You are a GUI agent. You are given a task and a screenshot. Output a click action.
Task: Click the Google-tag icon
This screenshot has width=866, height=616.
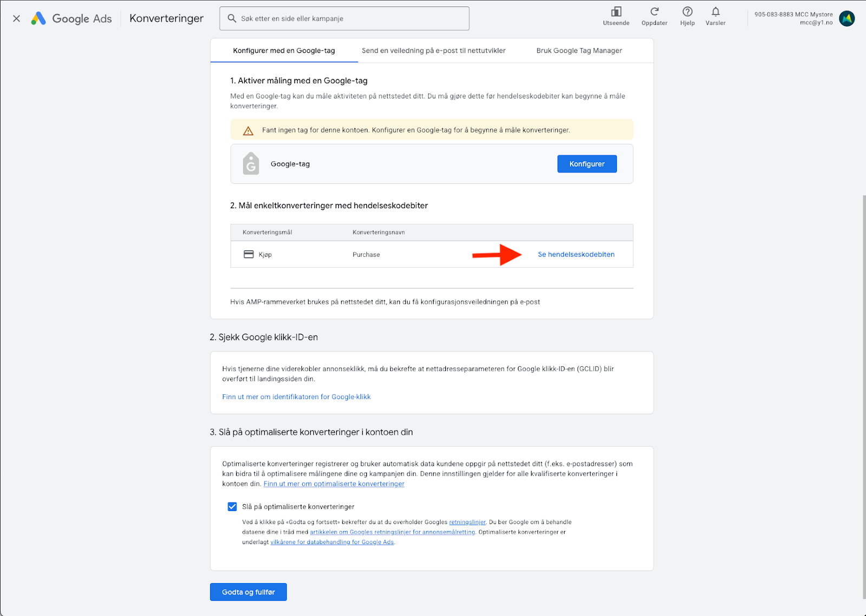251,163
